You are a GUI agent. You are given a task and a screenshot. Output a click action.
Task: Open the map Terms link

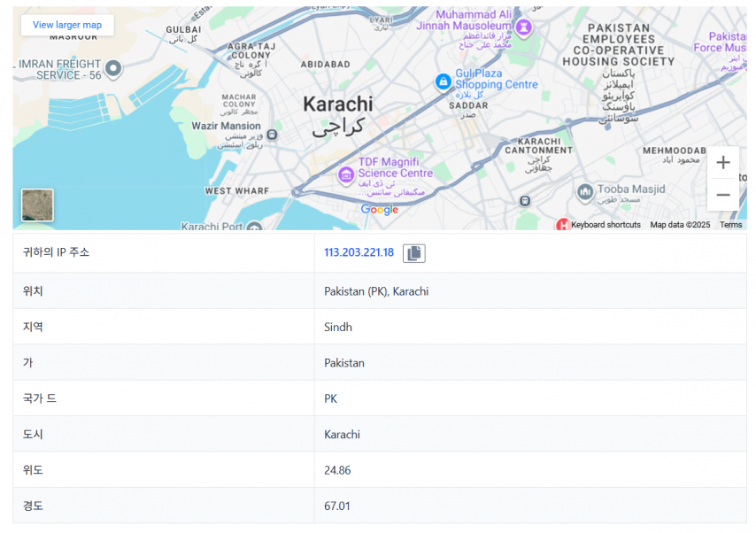[730, 225]
